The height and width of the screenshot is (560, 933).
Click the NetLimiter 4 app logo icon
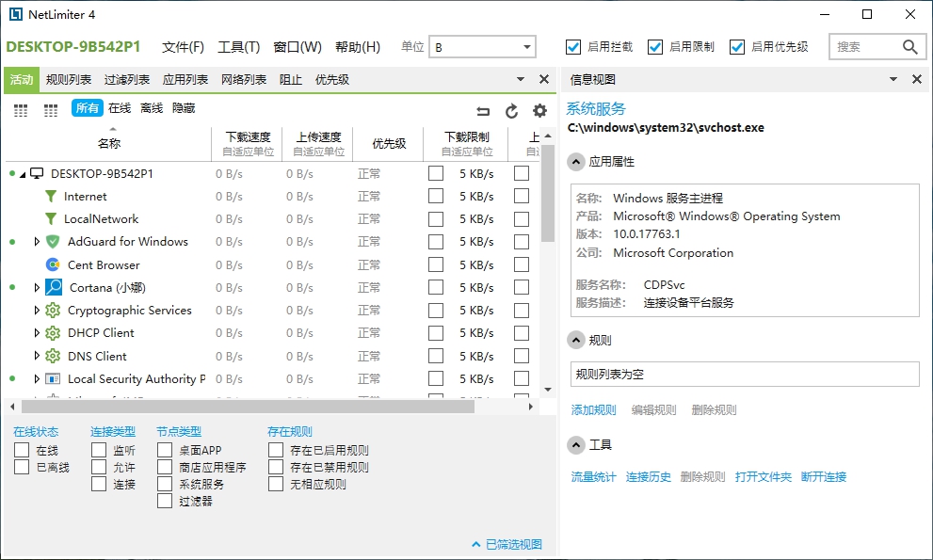coord(15,14)
